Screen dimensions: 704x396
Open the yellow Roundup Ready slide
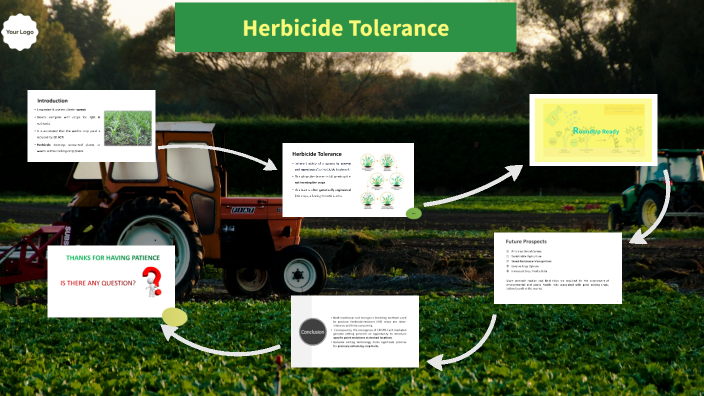pos(593,130)
